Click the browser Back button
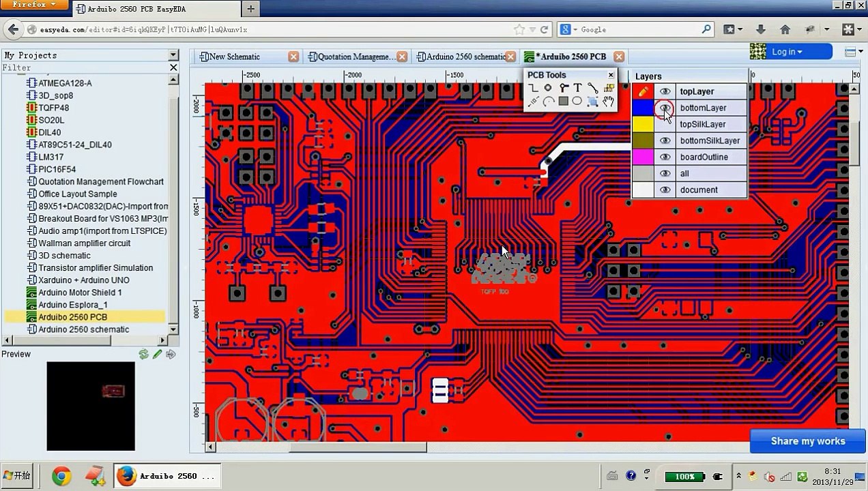This screenshot has height=491, width=868. click(x=13, y=29)
